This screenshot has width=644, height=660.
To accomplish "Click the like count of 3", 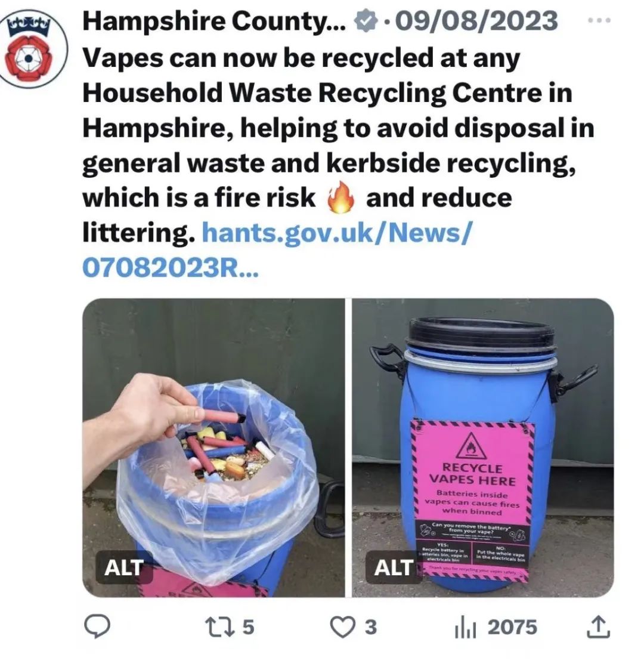I will pyautogui.click(x=370, y=627).
